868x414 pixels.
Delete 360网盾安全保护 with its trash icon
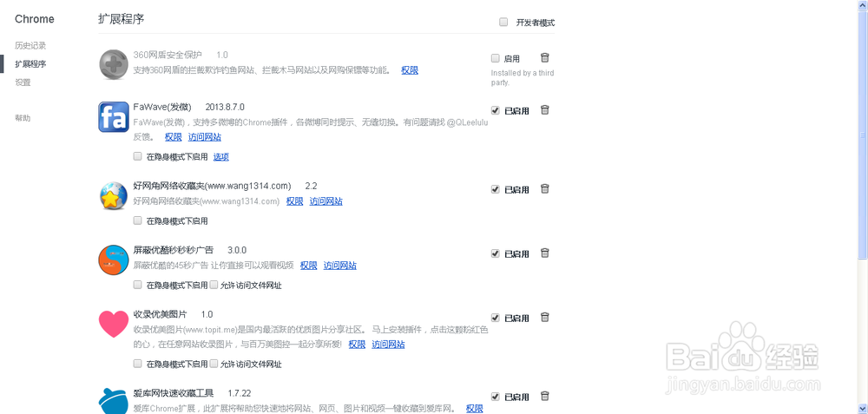545,57
